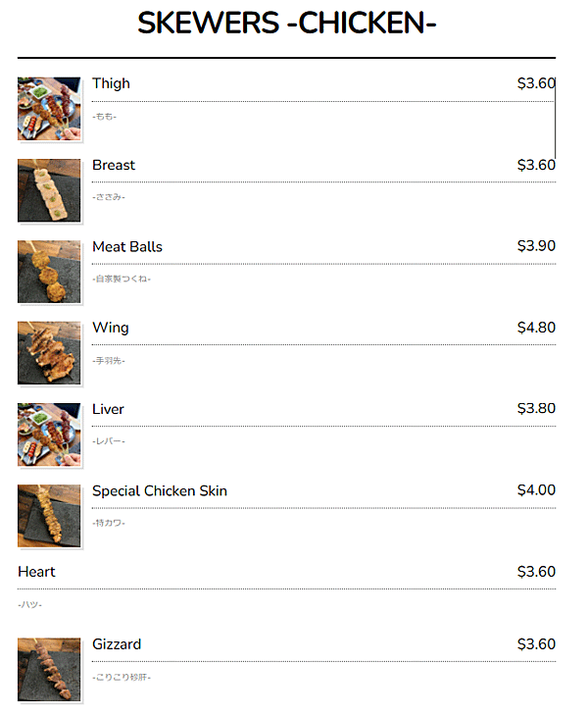Select the Meat Balls item title
Screen dimensions: 588x716
pyautogui.click(x=127, y=246)
